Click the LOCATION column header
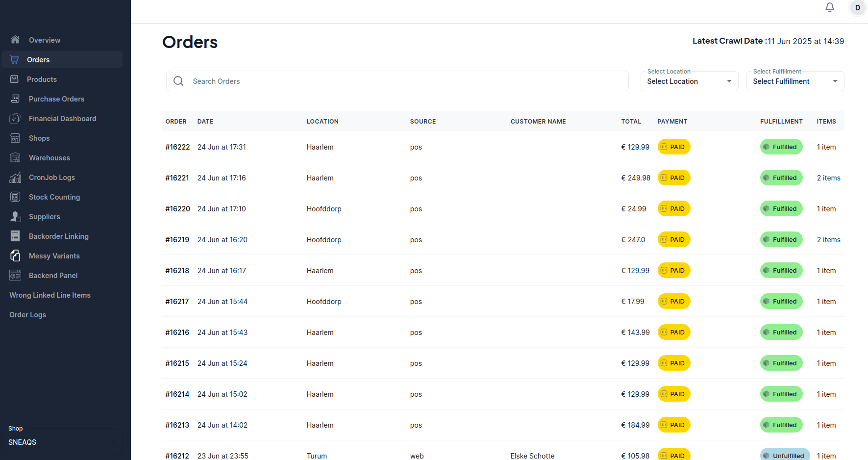The image size is (868, 460). tap(322, 122)
